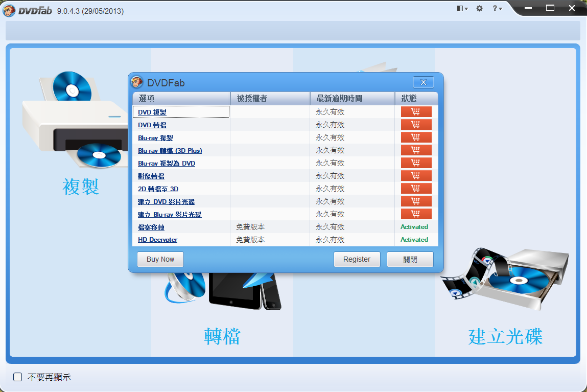Click the 狀態 column header
Image resolution: width=587 pixels, height=392 pixels.
(417, 99)
